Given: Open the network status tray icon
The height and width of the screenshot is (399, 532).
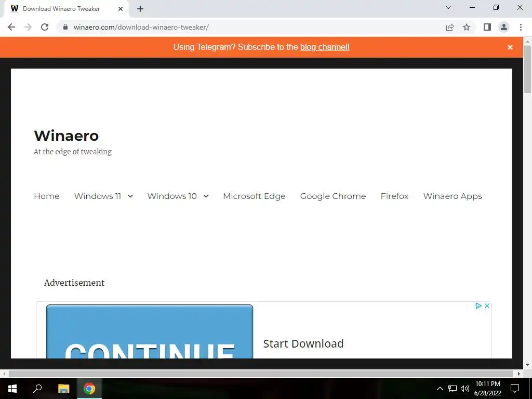Looking at the screenshot, I should [x=453, y=389].
